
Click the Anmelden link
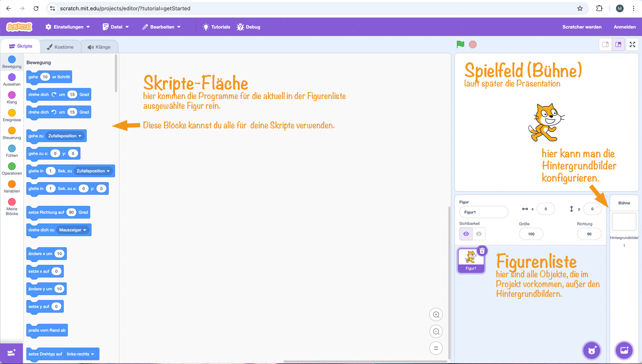624,27
